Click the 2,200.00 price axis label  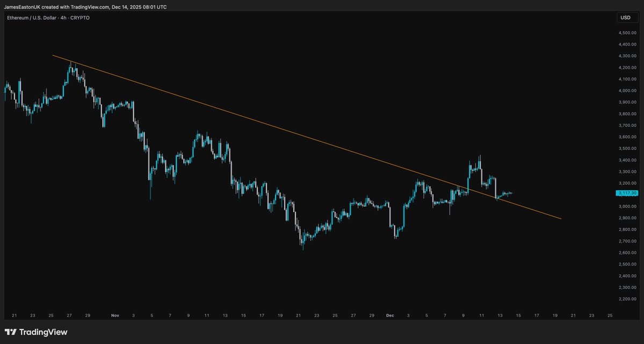pos(627,299)
